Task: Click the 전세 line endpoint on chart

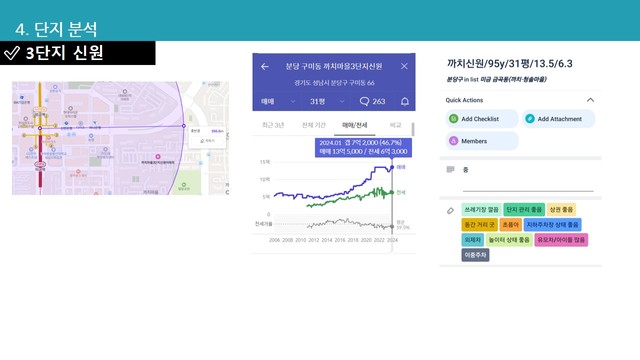Action: [392, 192]
